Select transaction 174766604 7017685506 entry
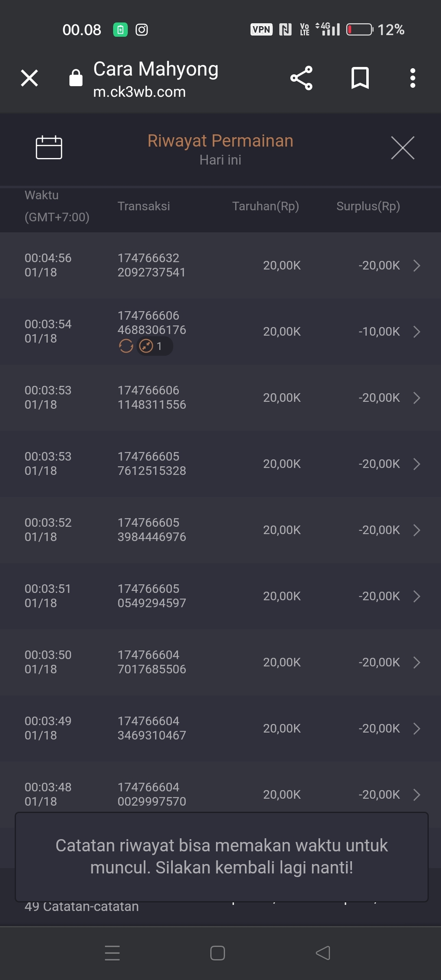The height and width of the screenshot is (980, 441). point(151,662)
